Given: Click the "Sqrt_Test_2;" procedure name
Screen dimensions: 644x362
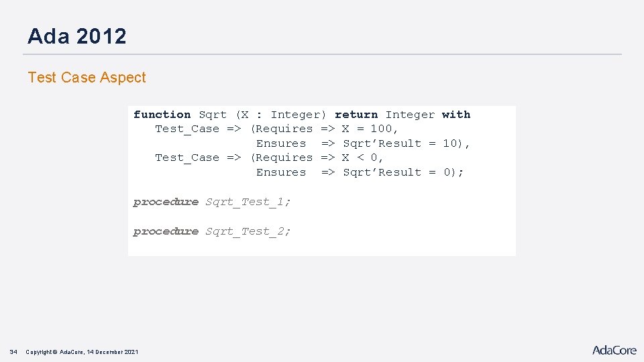Looking at the screenshot, I should [x=248, y=231].
